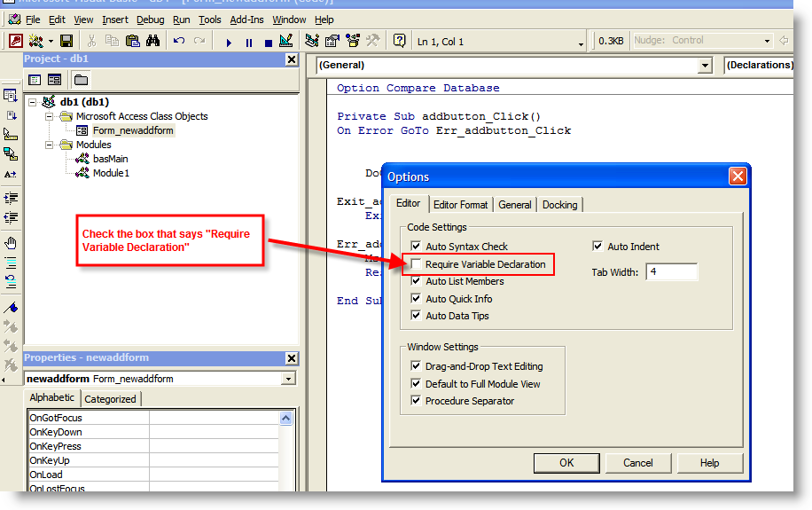Viewport: 812px width, 510px height.
Task: Open the newaddform properties object dropdown
Action: 288,379
